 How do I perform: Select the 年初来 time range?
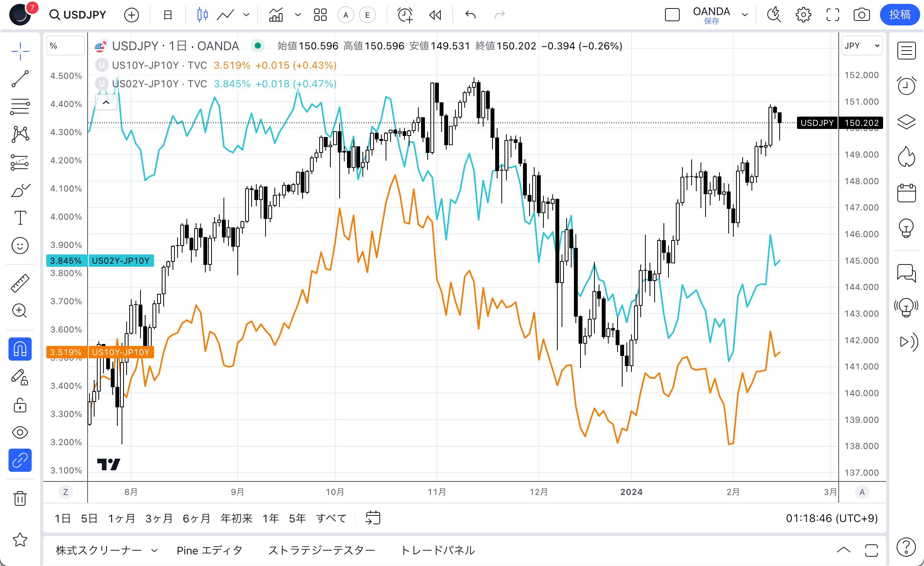(x=236, y=519)
